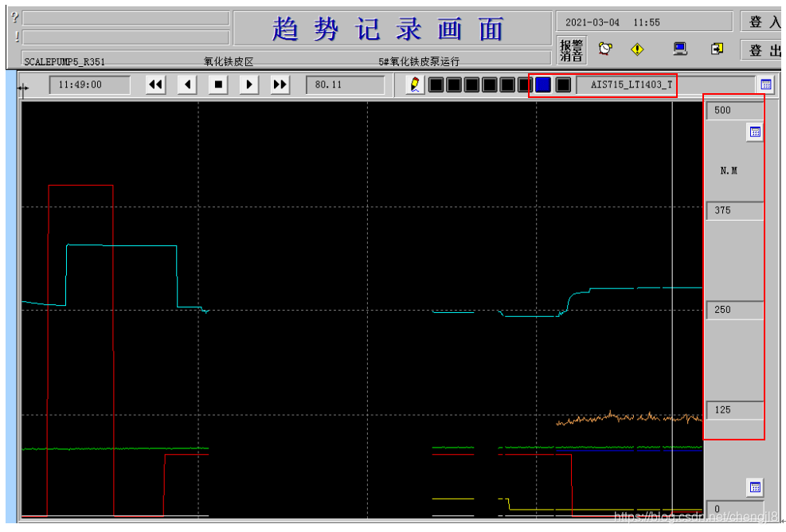The image size is (786, 532).
Task: Click the 报警消音 alarm silence button
Action: [571, 50]
